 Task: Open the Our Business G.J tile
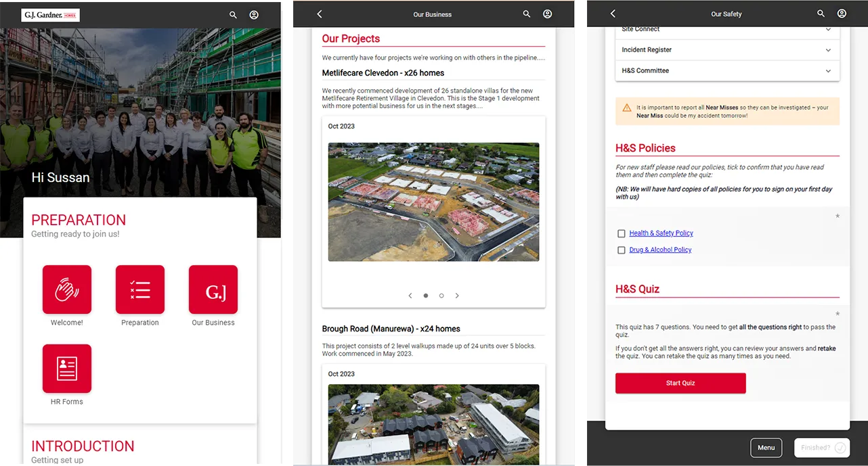pyautogui.click(x=213, y=289)
